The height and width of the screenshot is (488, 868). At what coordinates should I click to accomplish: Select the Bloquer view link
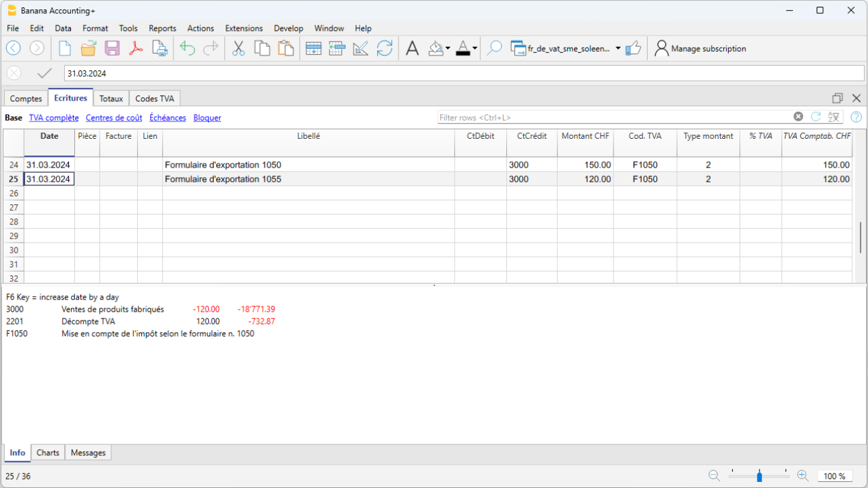207,117
